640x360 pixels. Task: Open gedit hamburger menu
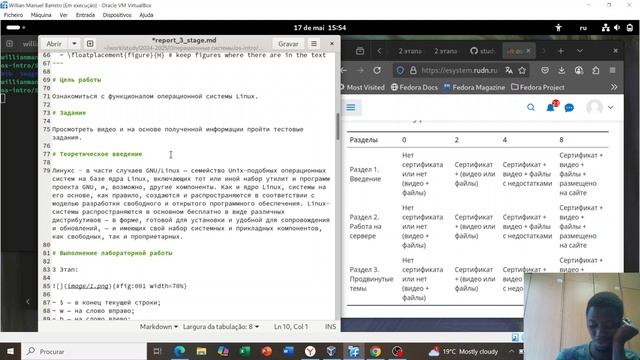[x=314, y=44]
